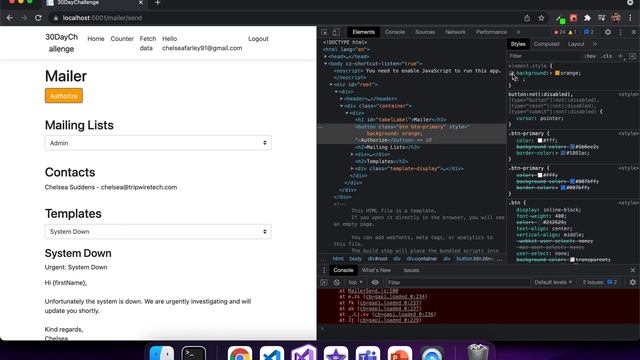Click the blue issues count badge in top bar
The width and height of the screenshot is (640, 360).
[589, 32]
